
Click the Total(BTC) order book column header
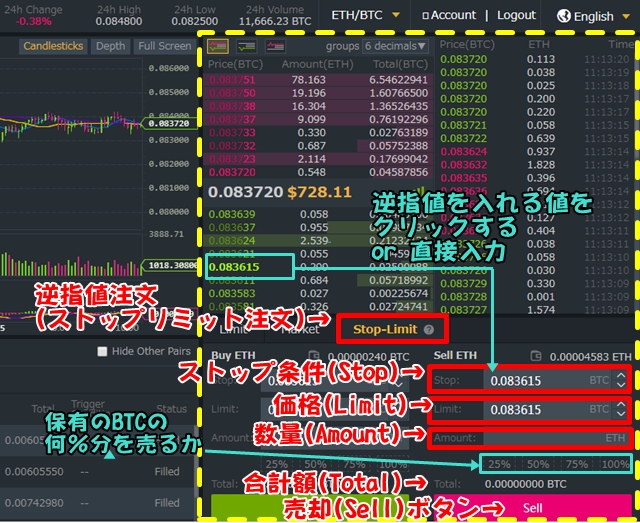400,64
